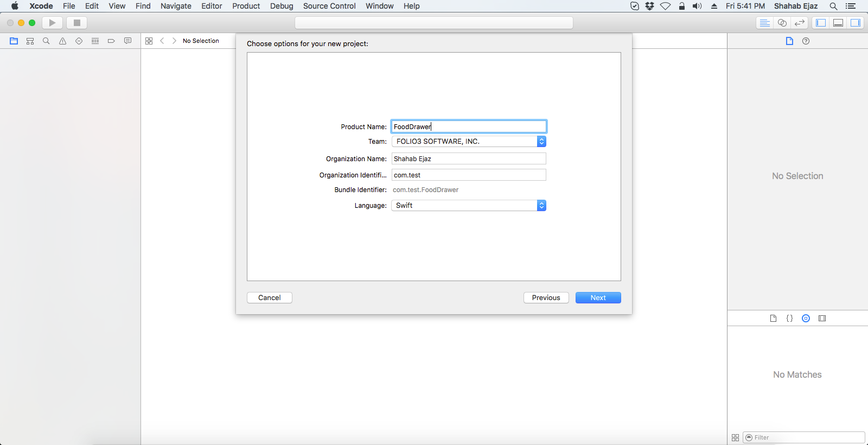Show the Object library

pos(806,319)
